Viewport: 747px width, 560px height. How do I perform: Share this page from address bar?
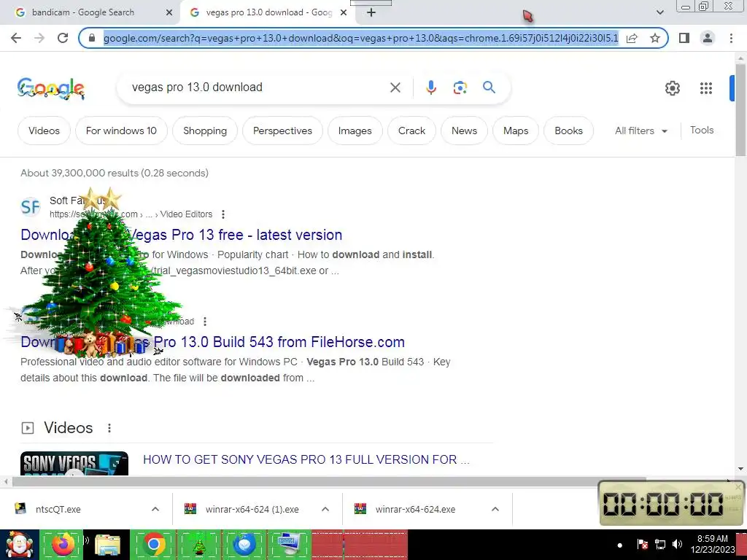coord(632,38)
